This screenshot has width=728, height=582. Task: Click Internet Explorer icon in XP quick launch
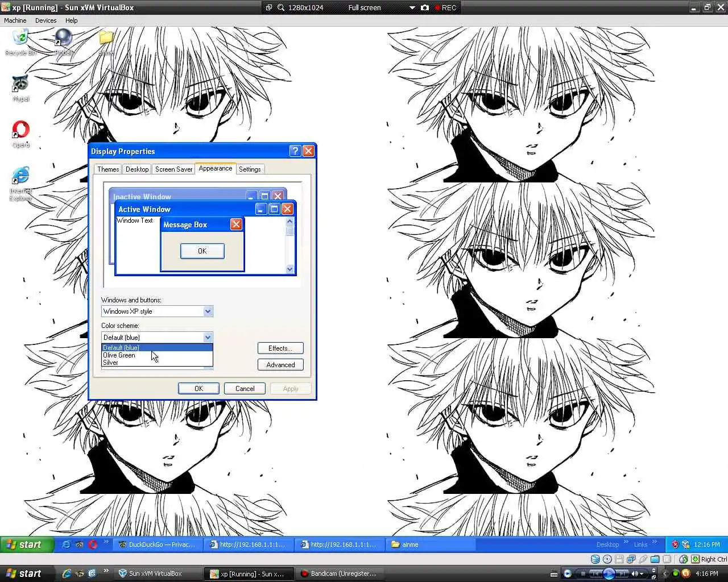coord(66,544)
